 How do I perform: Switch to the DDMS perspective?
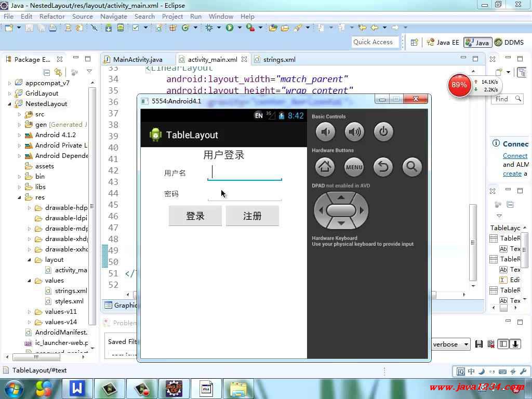tap(509, 43)
